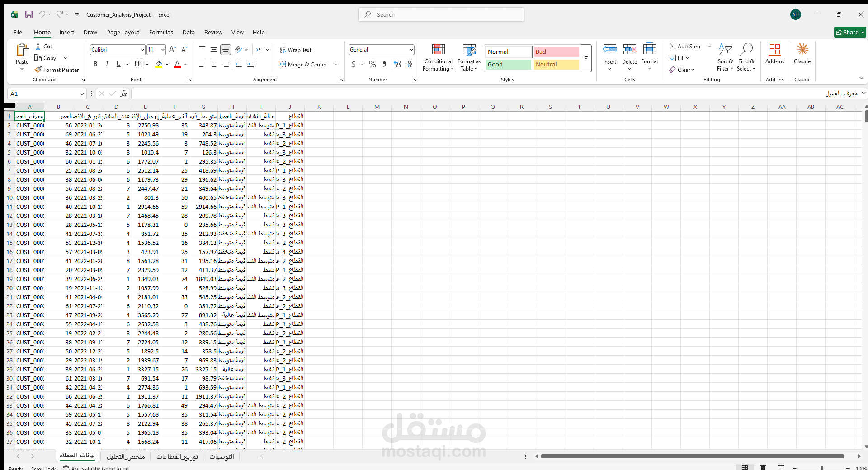Toggle Italic formatting
The height and width of the screenshot is (470, 868).
tap(107, 64)
